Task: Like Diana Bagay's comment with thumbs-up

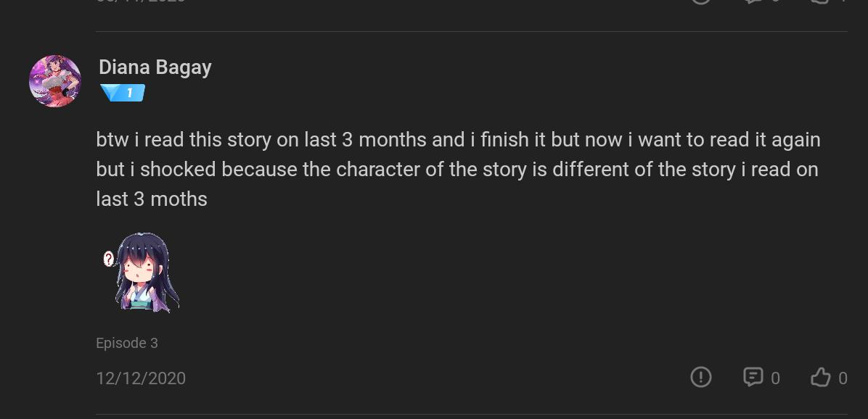Action: pos(820,377)
